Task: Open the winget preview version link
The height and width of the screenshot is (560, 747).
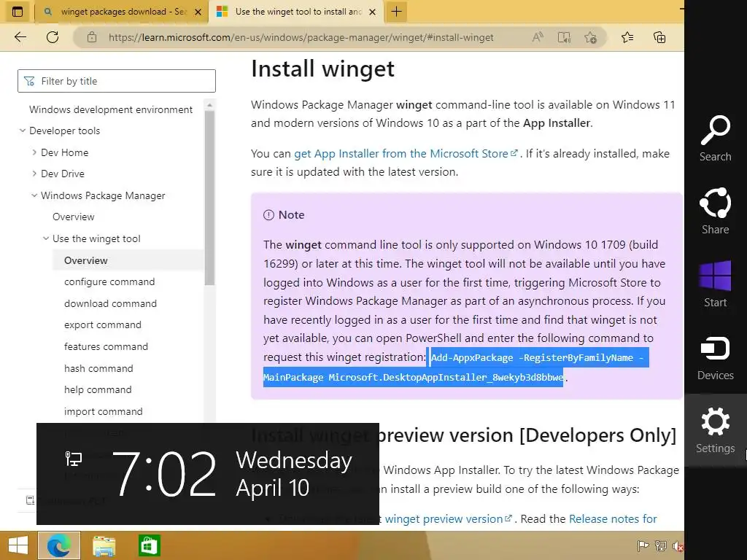Action: point(448,518)
